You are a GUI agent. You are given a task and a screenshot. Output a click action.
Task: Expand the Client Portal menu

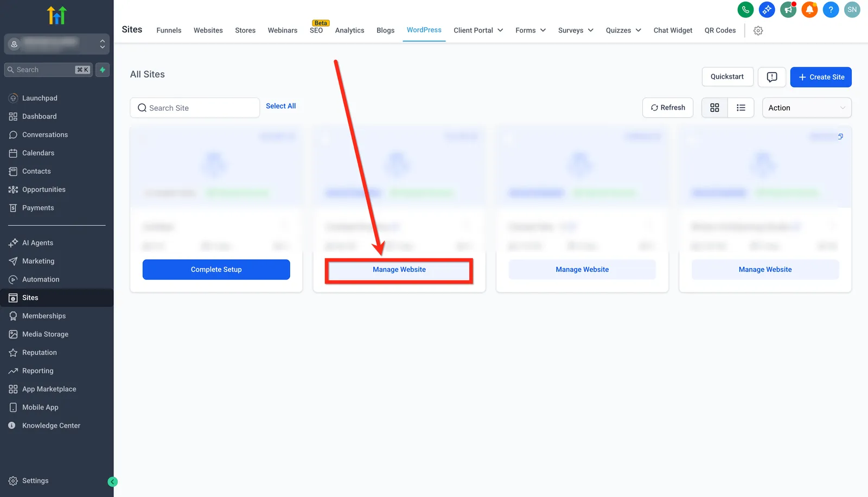point(478,30)
